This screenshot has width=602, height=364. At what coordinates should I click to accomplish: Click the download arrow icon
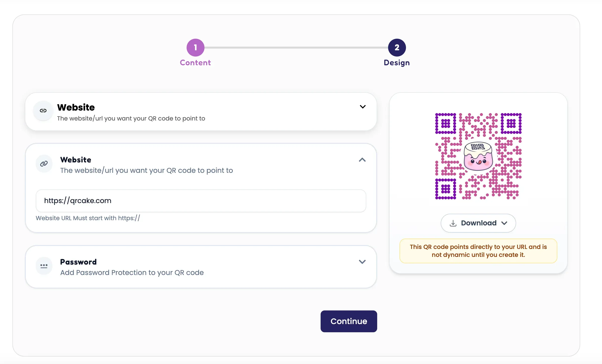453,223
